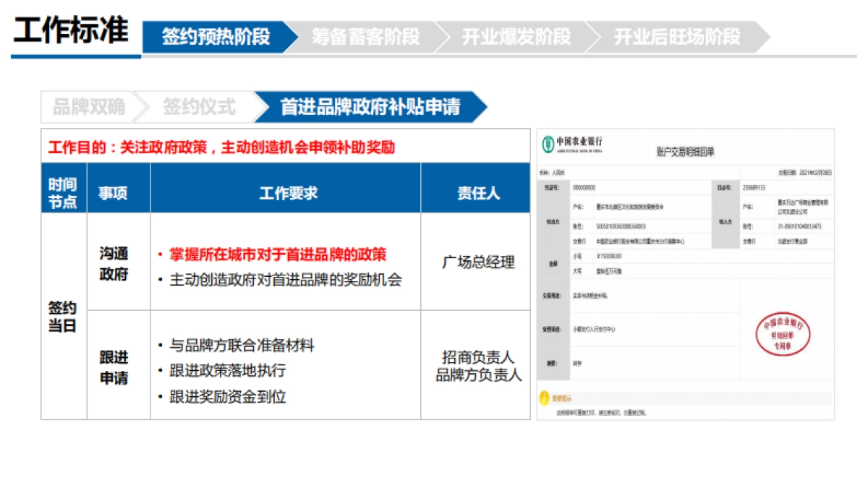Screen dimensions: 868x488
Task: Click the 签约仪式 step
Action: pyautogui.click(x=200, y=106)
